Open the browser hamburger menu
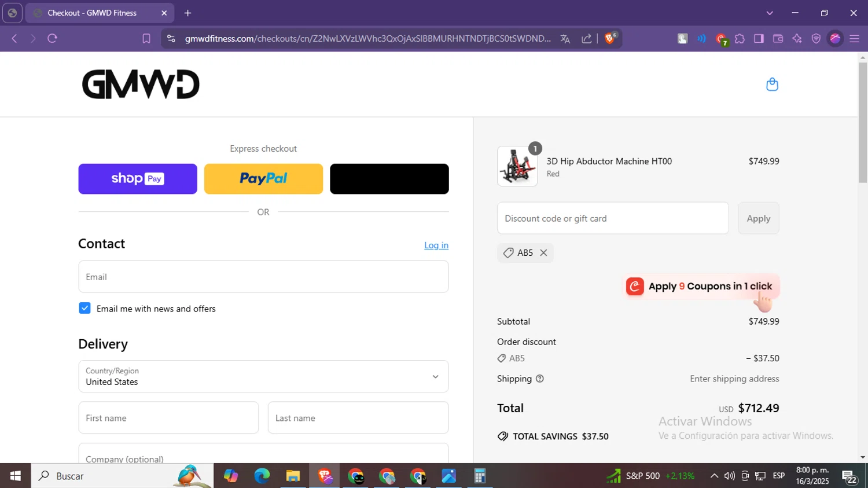This screenshot has width=868, height=488. 854,38
